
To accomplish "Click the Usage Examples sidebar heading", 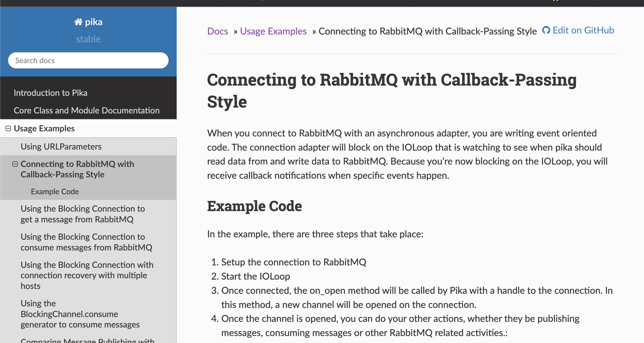I will 44,128.
